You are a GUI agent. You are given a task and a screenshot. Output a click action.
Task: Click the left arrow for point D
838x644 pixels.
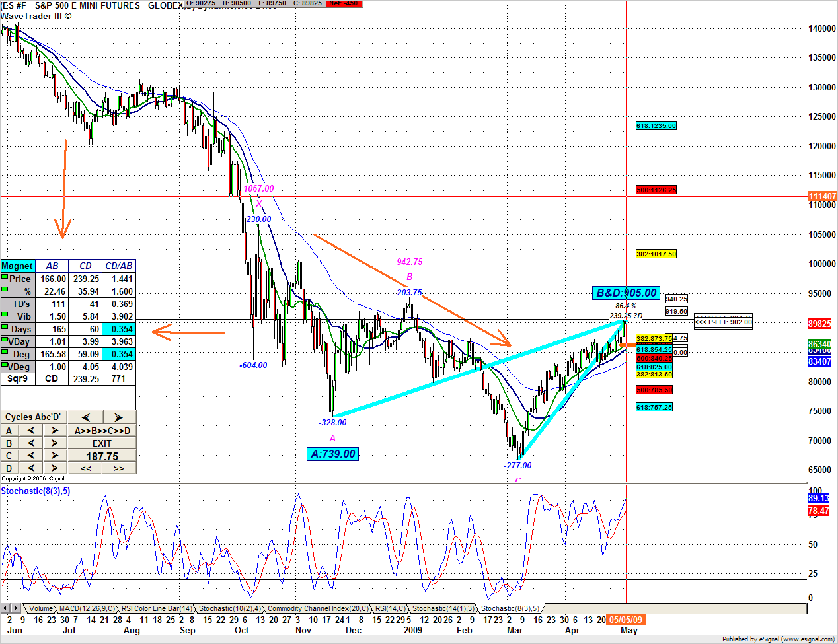tap(31, 468)
